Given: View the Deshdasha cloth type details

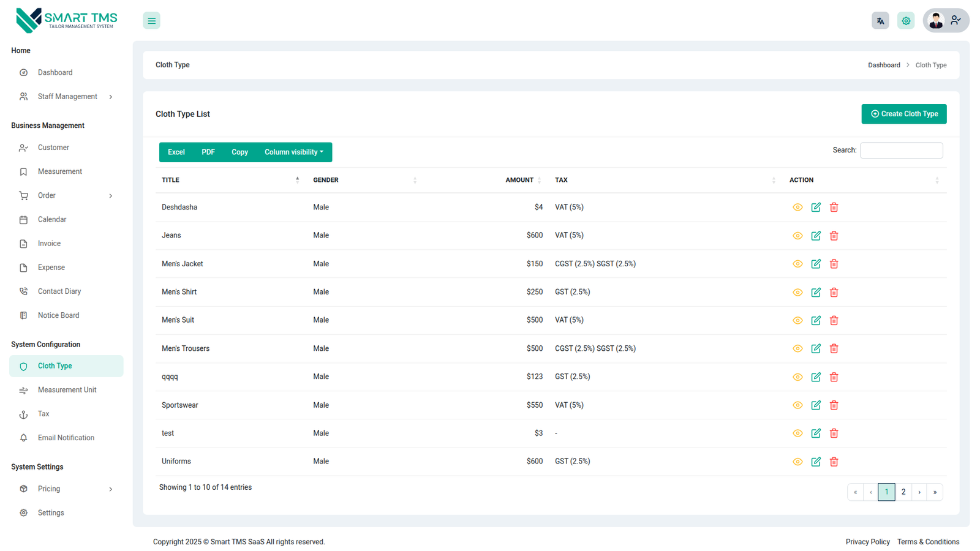Looking at the screenshot, I should [x=797, y=208].
